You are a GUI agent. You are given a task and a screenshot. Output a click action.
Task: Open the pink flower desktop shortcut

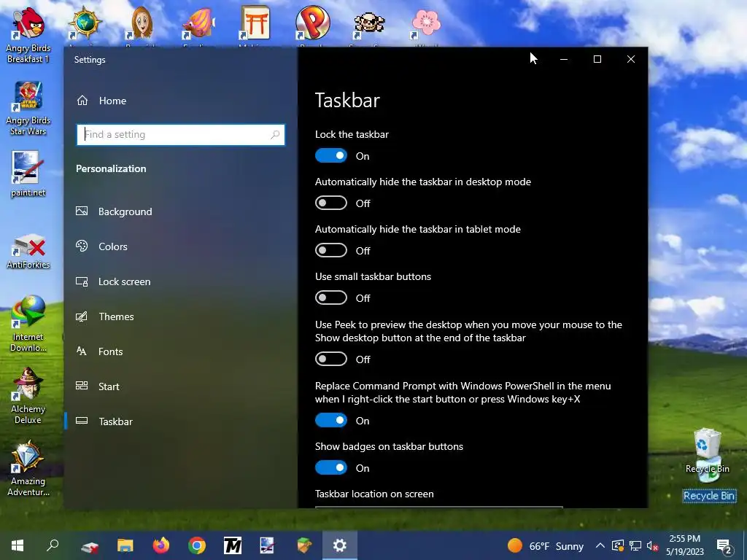426,24
